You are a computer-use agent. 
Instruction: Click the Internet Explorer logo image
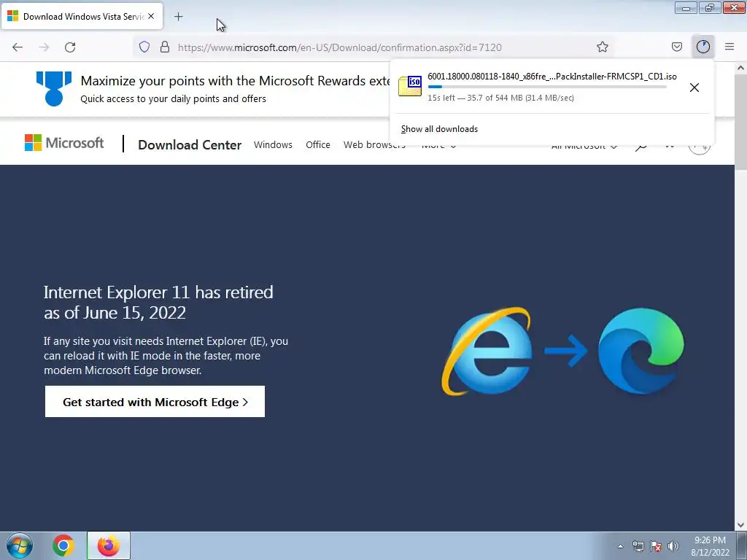(x=487, y=351)
